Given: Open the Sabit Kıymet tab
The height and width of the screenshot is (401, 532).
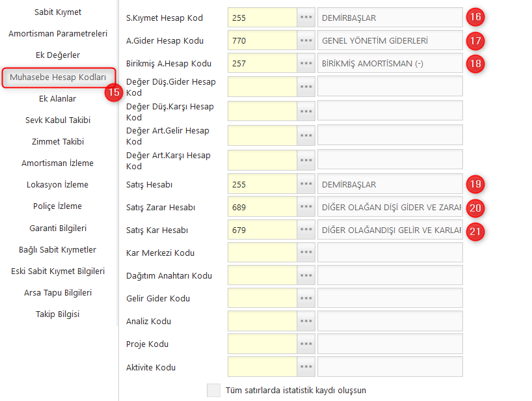Looking at the screenshot, I should pyautogui.click(x=58, y=12).
